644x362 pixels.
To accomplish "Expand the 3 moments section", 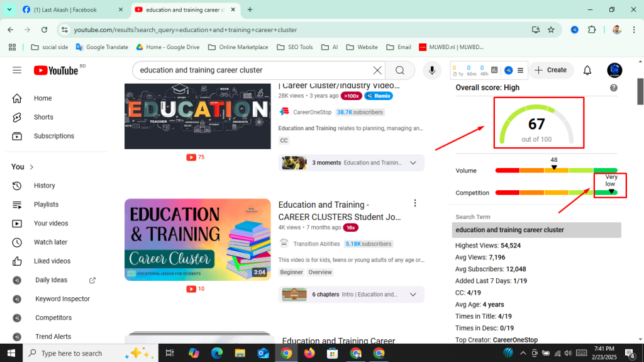I will pos(413,163).
